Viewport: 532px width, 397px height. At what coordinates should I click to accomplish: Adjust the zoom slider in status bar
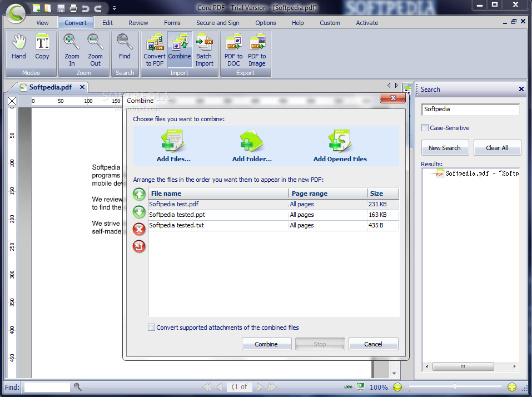(455, 386)
